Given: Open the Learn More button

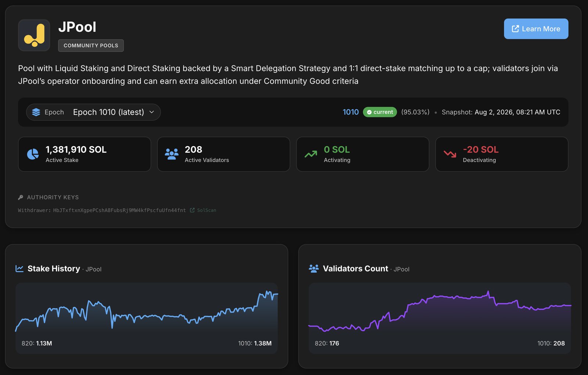Looking at the screenshot, I should pyautogui.click(x=536, y=29).
